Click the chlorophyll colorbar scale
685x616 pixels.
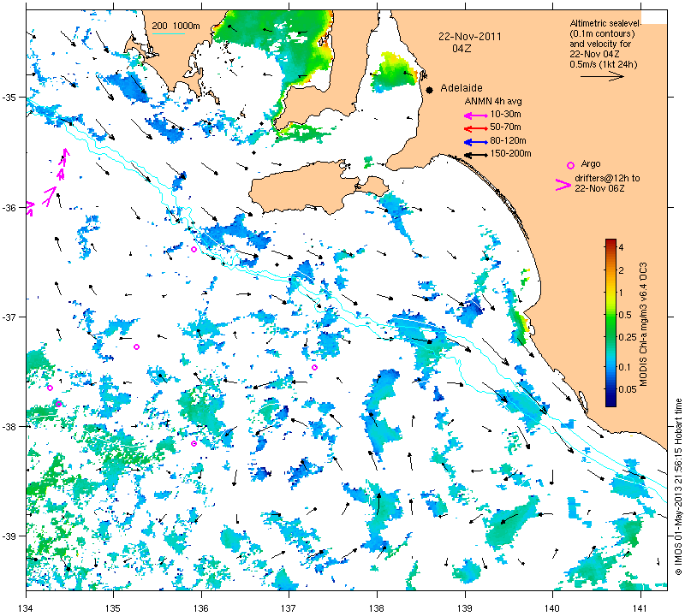click(611, 323)
